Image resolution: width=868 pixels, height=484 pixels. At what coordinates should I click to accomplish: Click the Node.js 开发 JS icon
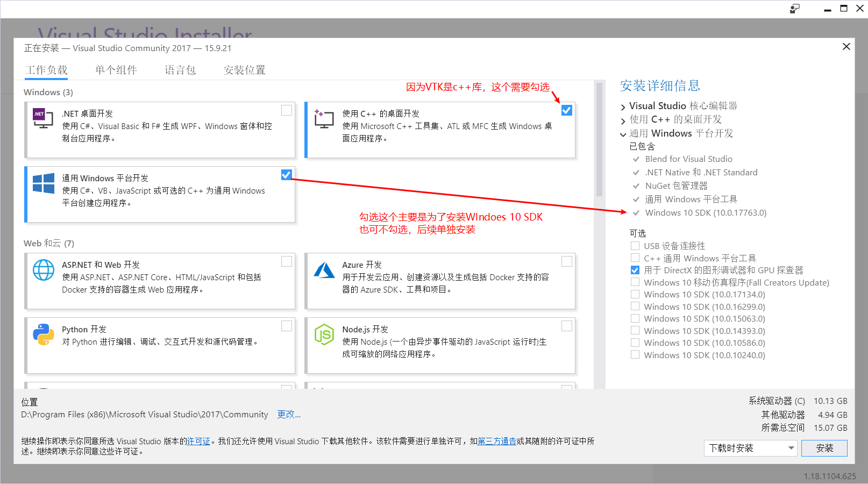pyautogui.click(x=324, y=334)
